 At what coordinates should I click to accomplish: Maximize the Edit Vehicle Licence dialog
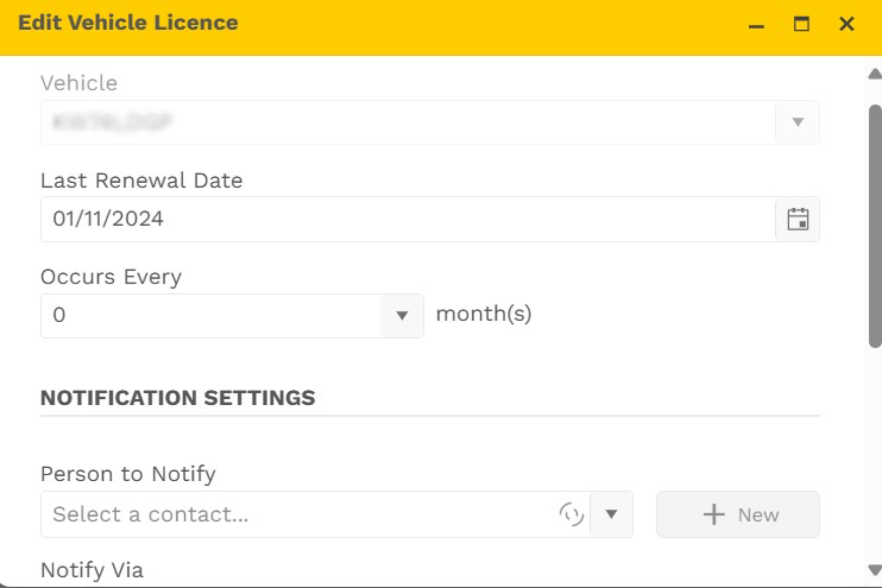(x=801, y=24)
